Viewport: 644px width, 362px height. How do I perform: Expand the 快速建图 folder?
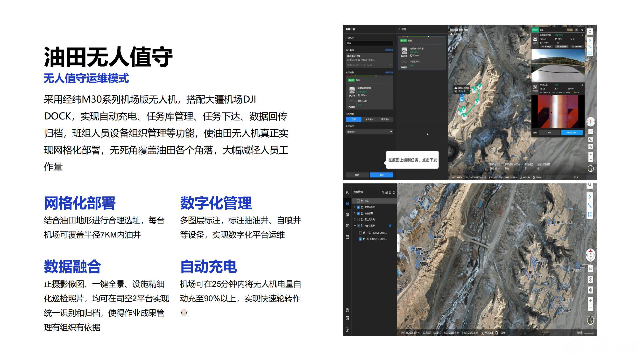(355, 213)
